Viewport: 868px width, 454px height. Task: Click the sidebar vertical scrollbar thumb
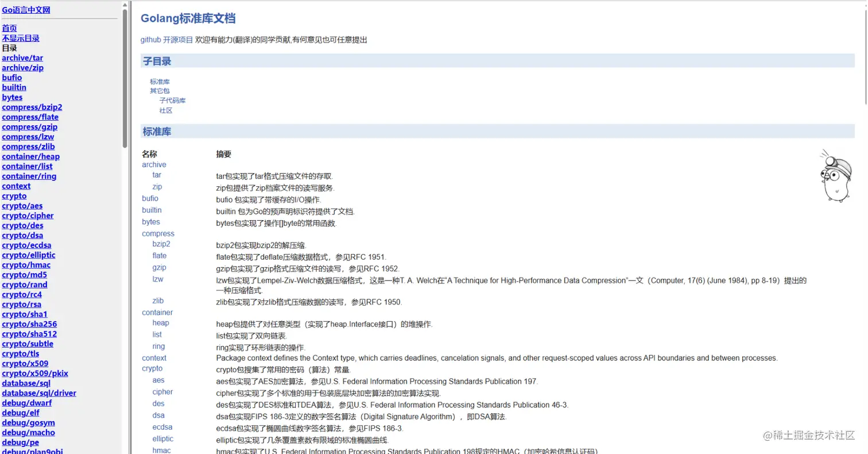tap(125, 79)
